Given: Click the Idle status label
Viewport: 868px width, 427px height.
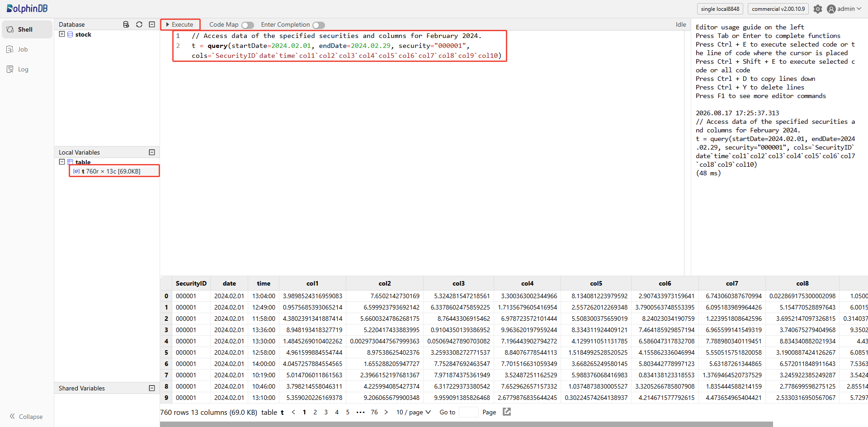Looking at the screenshot, I should tap(681, 24).
